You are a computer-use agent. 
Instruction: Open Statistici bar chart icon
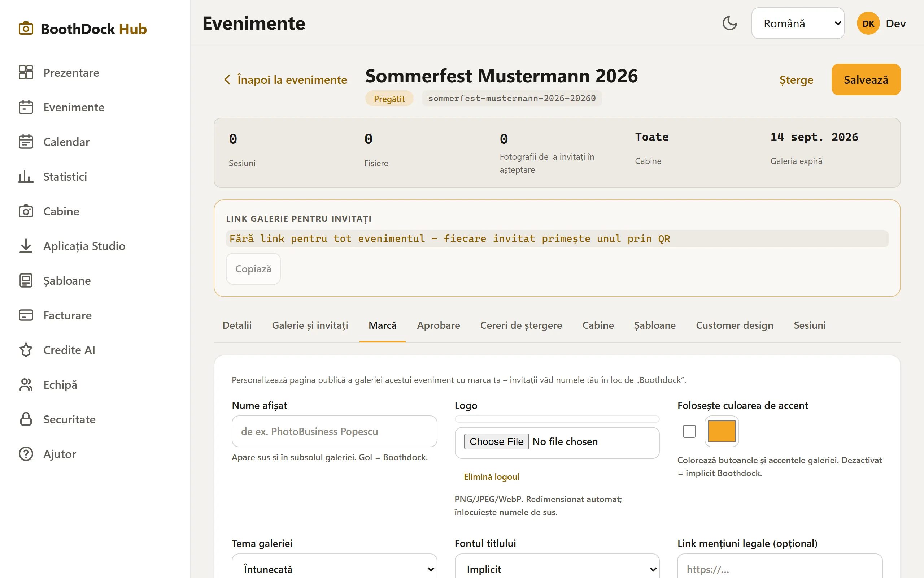pyautogui.click(x=26, y=177)
